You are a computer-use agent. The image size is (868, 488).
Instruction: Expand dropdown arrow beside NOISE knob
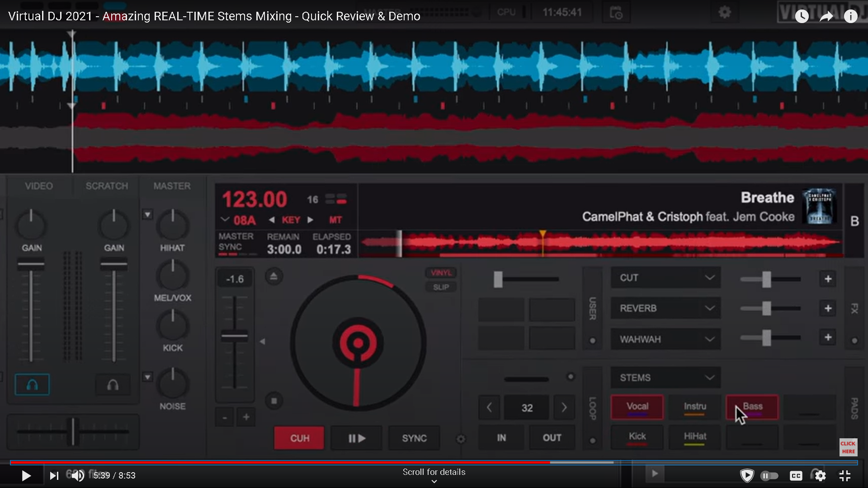[x=148, y=377]
